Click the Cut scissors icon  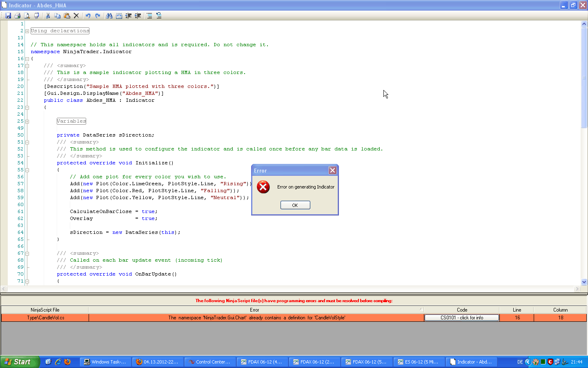pos(48,16)
